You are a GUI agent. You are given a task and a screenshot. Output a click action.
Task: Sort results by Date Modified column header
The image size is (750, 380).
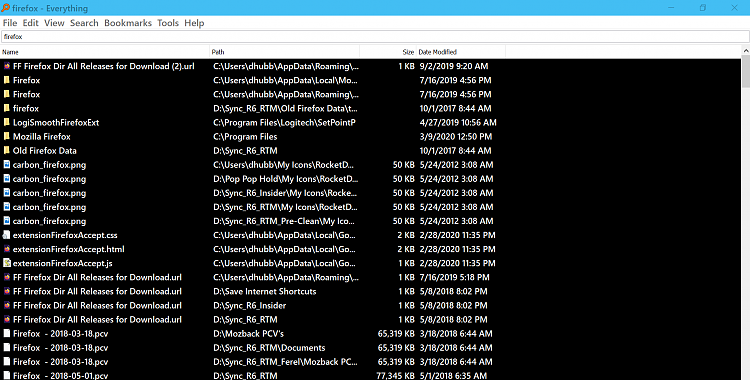click(x=461, y=52)
